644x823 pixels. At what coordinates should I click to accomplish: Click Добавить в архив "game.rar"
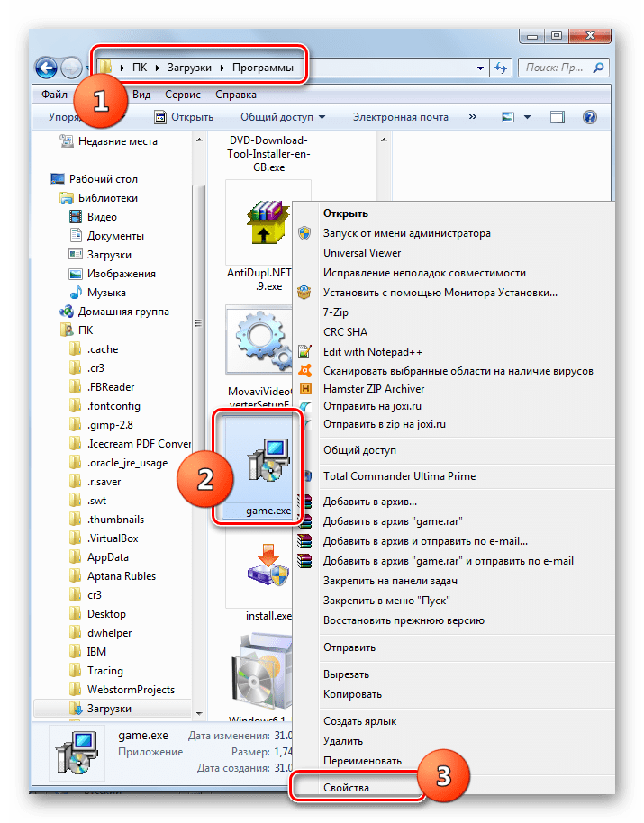pos(393,521)
